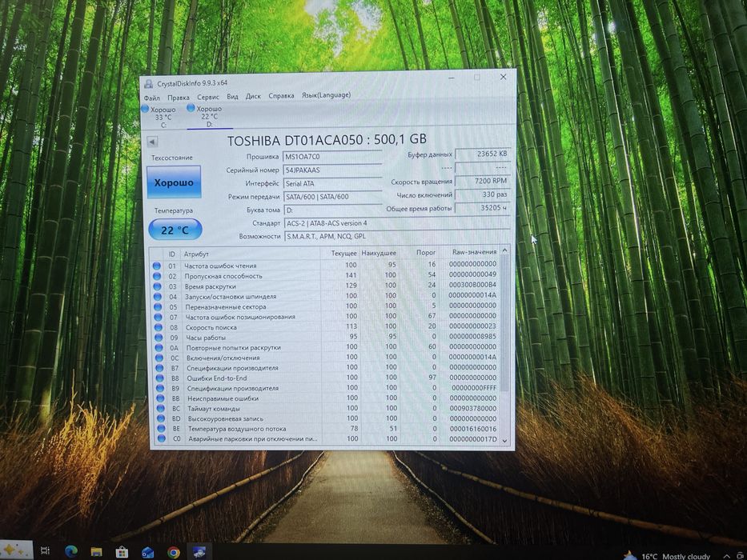The height and width of the screenshot is (560, 747).
Task: Click the Прошивка field MS1OA7C0
Action: pyautogui.click(x=332, y=157)
